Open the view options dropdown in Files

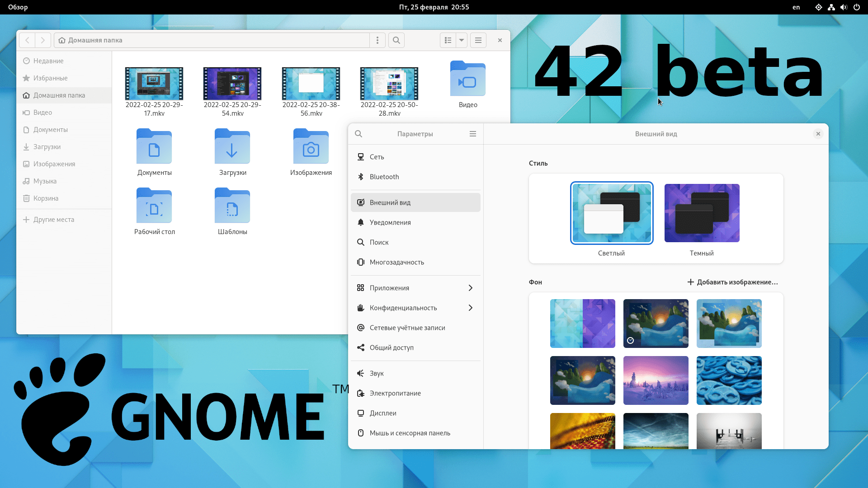[461, 40]
